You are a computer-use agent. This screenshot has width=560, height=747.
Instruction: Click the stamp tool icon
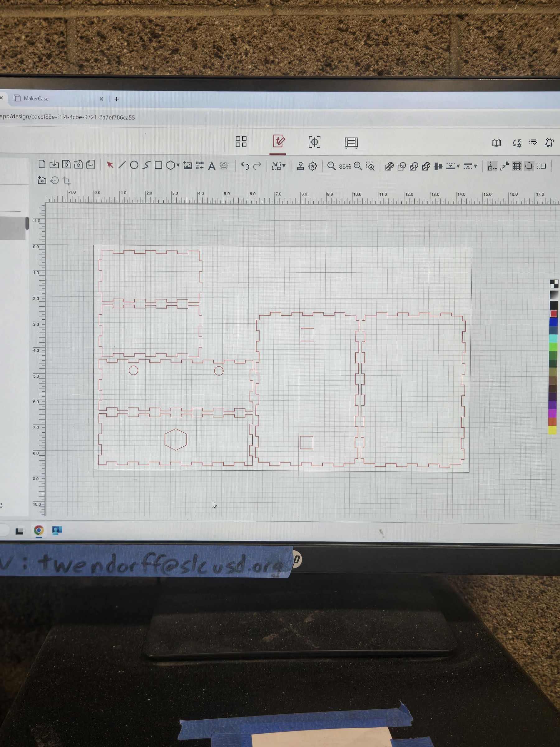pyautogui.click(x=301, y=166)
